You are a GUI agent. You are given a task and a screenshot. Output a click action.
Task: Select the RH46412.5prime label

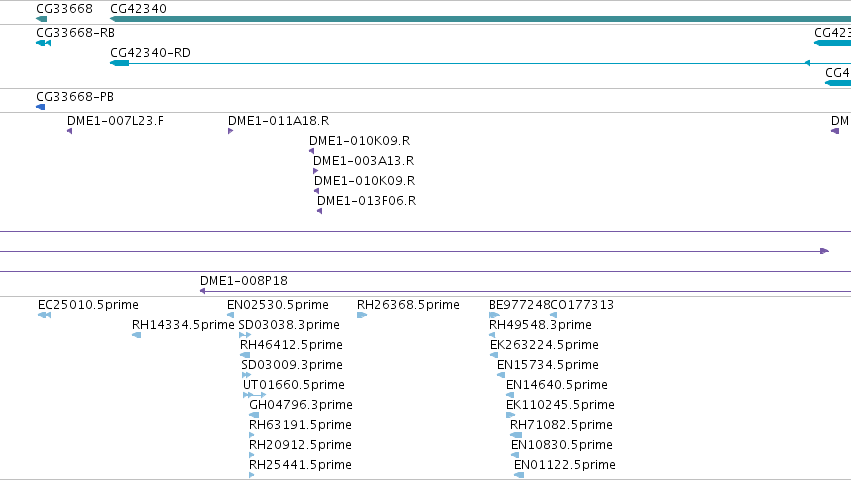pos(291,345)
